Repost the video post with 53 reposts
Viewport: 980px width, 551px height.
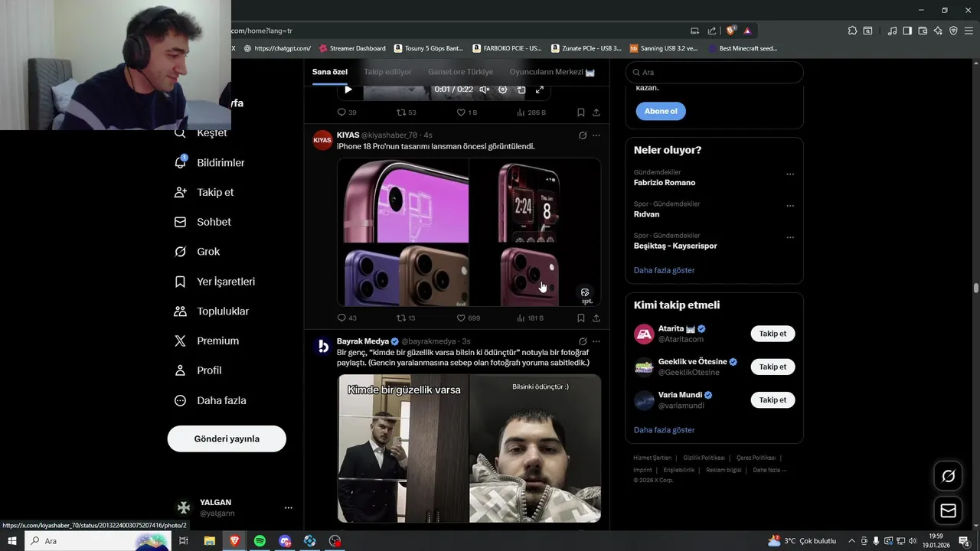tap(401, 112)
